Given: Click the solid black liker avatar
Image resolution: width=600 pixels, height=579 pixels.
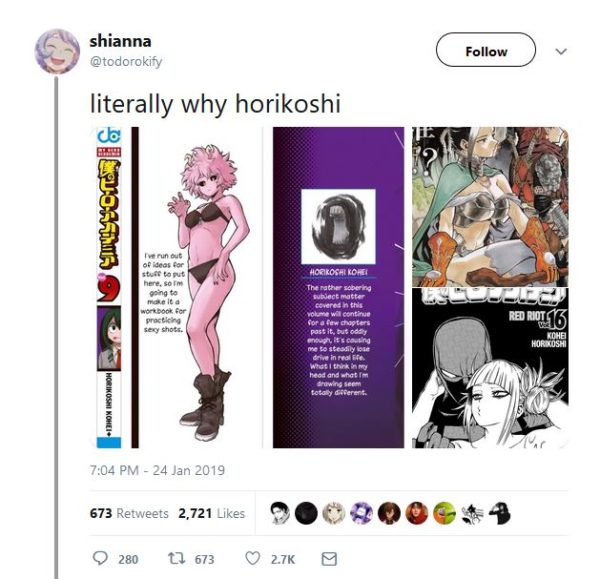Looking at the screenshot, I should pyautogui.click(x=306, y=513).
